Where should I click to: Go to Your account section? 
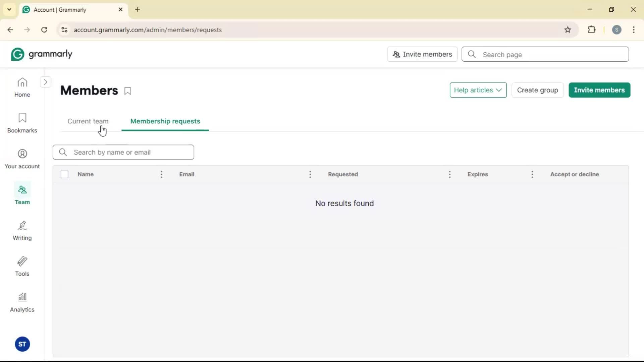click(x=22, y=159)
